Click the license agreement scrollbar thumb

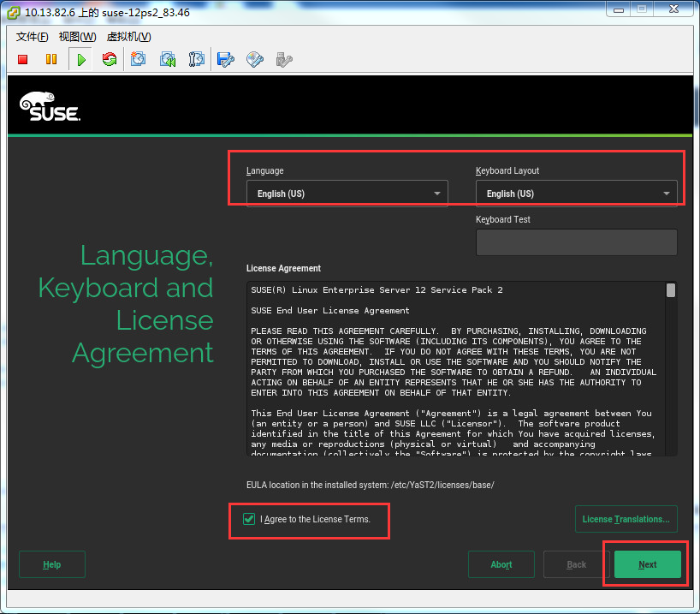tap(671, 290)
